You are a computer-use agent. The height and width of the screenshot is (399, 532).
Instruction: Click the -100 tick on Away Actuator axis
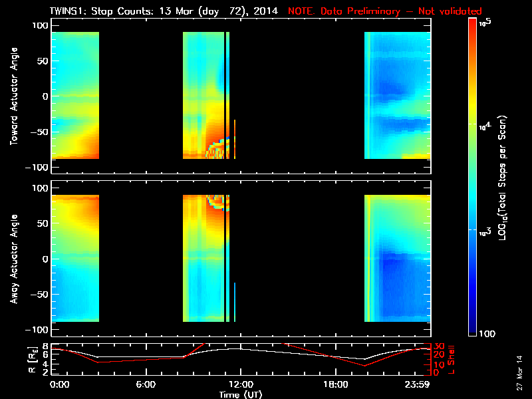pyautogui.click(x=37, y=330)
